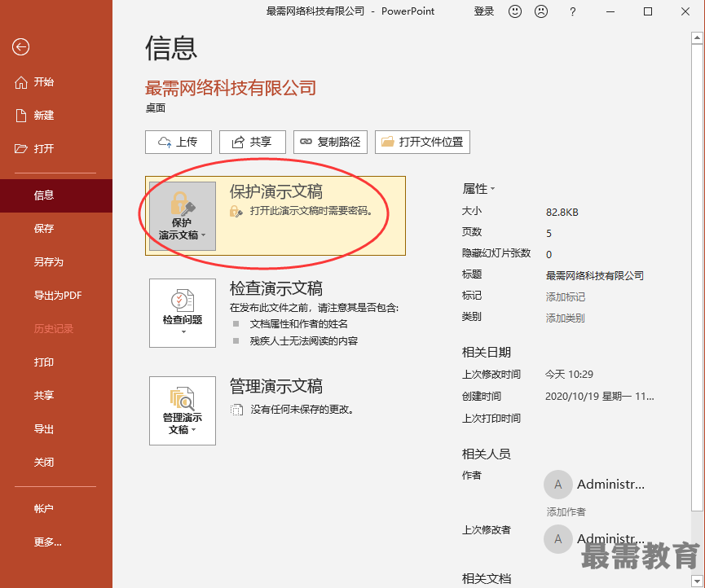Click the red file name heading 最需网络科技有限公司
This screenshot has width=705, height=588.
[x=231, y=88]
